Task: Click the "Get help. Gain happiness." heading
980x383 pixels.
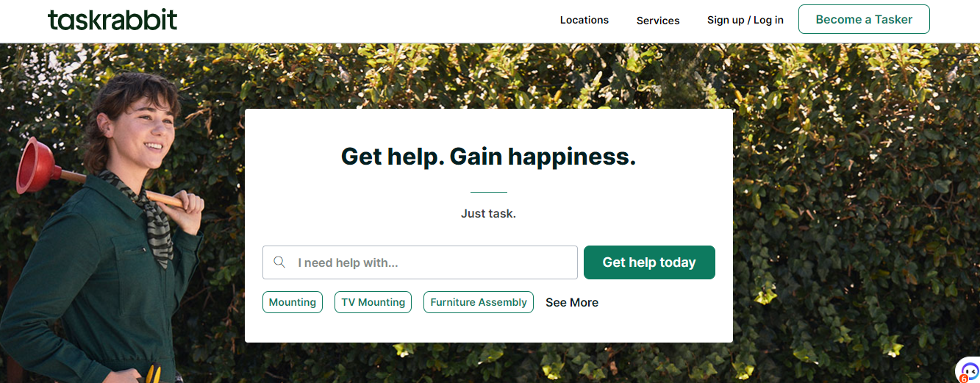Action: tap(488, 157)
